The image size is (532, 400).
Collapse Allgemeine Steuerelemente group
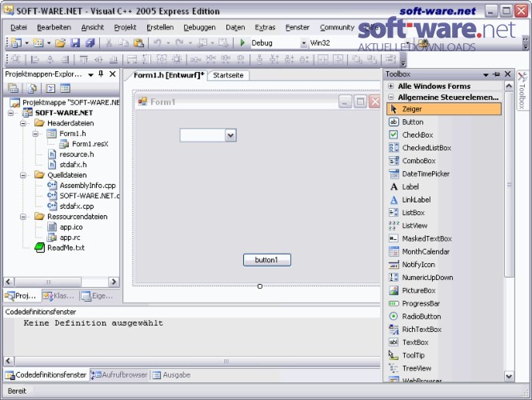tap(391, 97)
